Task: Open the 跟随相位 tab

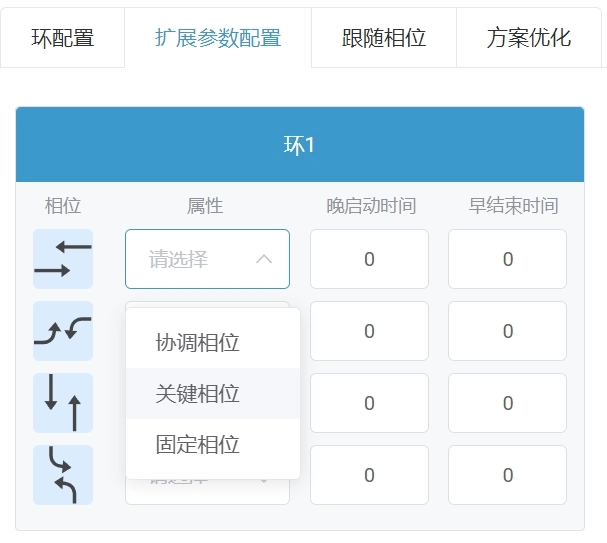Action: coord(384,38)
